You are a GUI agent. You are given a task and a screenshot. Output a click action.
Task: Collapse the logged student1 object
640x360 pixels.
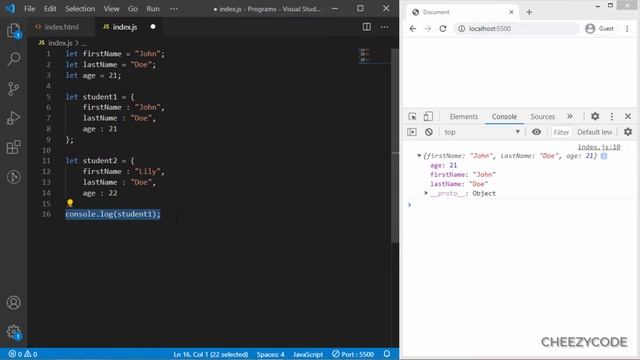tap(419, 156)
